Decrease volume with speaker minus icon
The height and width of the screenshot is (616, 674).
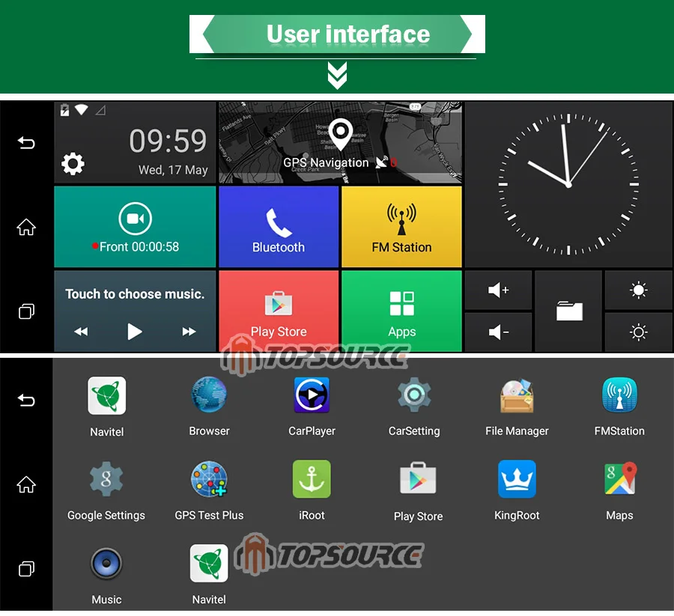click(x=498, y=332)
